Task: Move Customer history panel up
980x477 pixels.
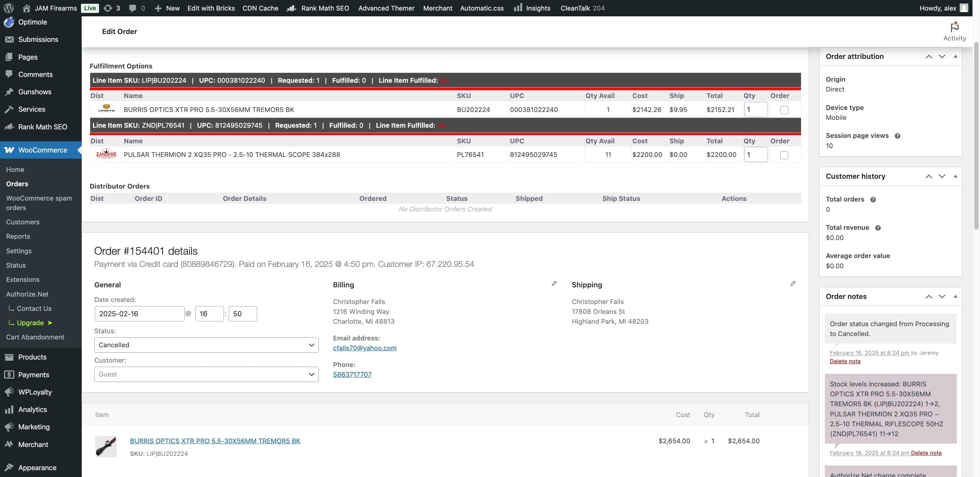Action: point(929,176)
